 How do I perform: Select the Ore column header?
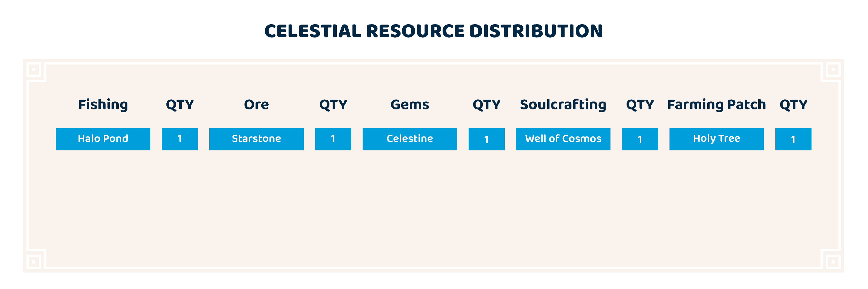[x=256, y=105]
